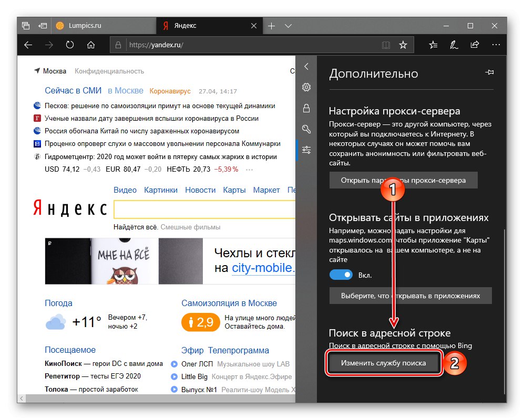Click the 2,9 self-isolation index badge

tap(201, 322)
